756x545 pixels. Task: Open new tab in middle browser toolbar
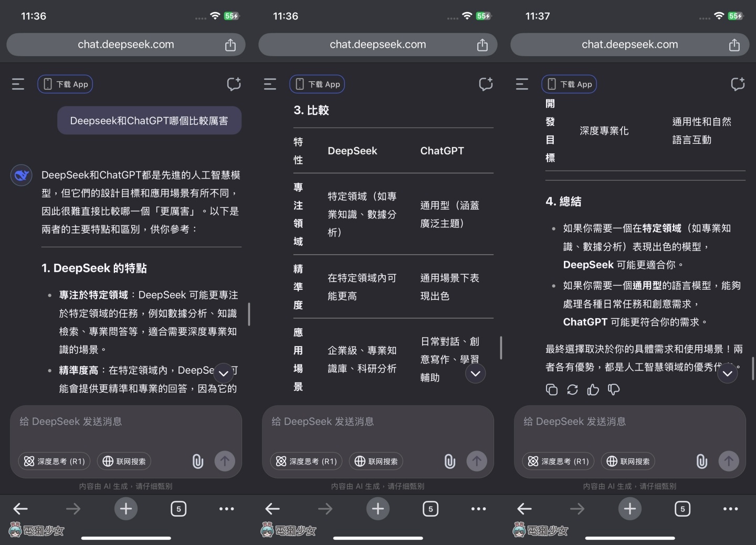pos(378,508)
